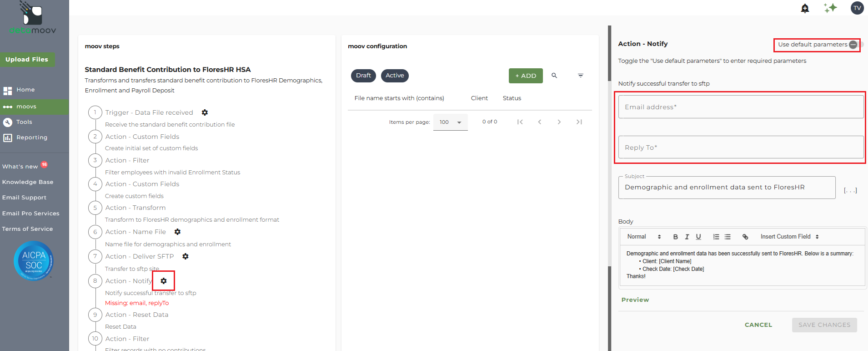Click the Preview link
The width and height of the screenshot is (868, 351).
tap(635, 300)
